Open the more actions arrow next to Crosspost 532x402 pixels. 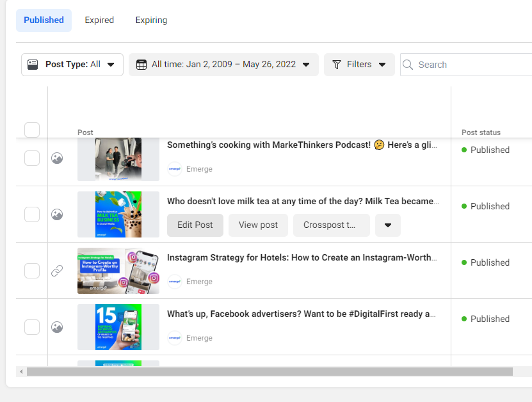(388, 225)
